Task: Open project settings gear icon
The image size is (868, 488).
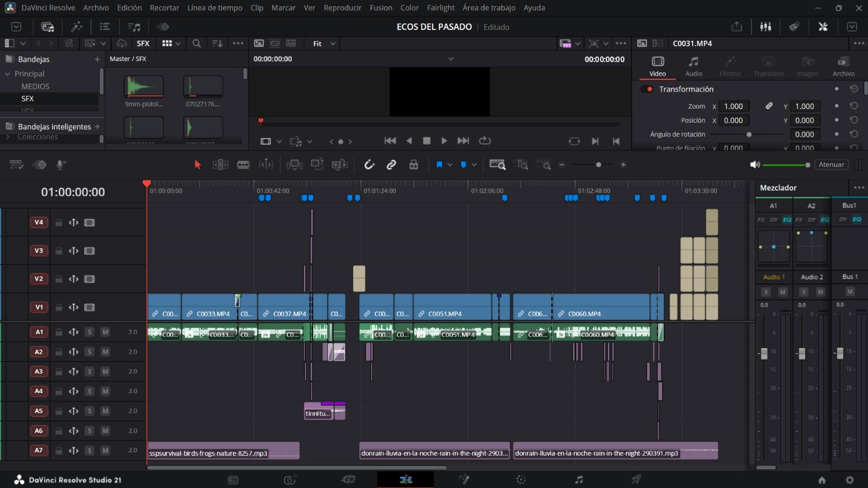Action: point(849,480)
